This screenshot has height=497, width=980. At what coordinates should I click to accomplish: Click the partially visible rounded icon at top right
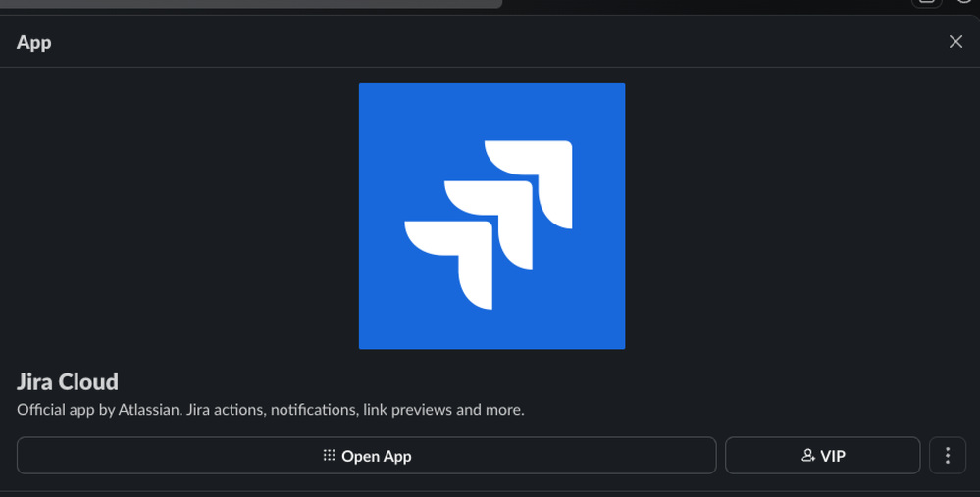[x=927, y=3]
